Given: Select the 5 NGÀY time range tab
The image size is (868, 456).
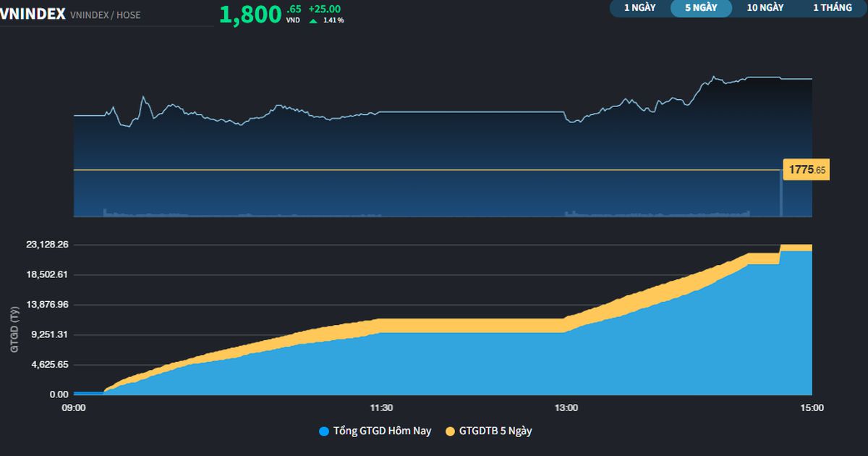Looking at the screenshot, I should [x=701, y=9].
